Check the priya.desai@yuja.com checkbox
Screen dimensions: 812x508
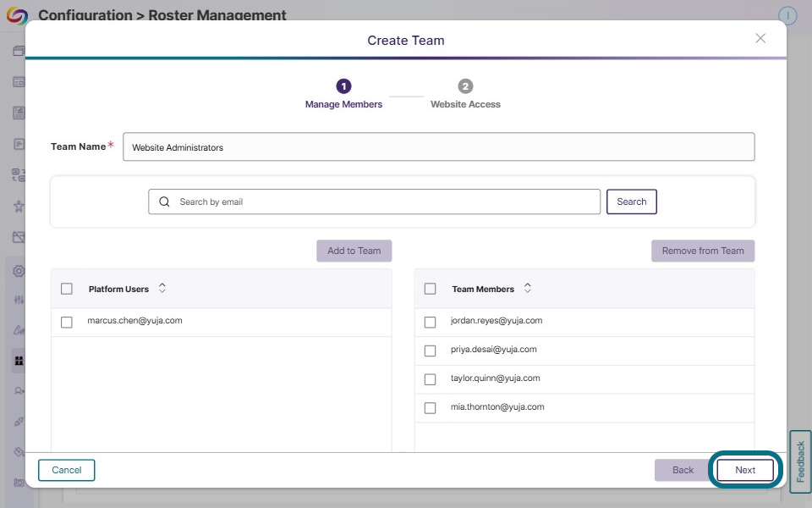(430, 351)
